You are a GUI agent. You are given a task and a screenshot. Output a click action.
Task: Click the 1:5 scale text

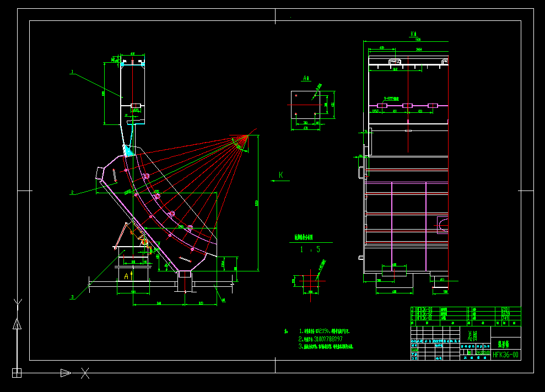[x=310, y=249]
